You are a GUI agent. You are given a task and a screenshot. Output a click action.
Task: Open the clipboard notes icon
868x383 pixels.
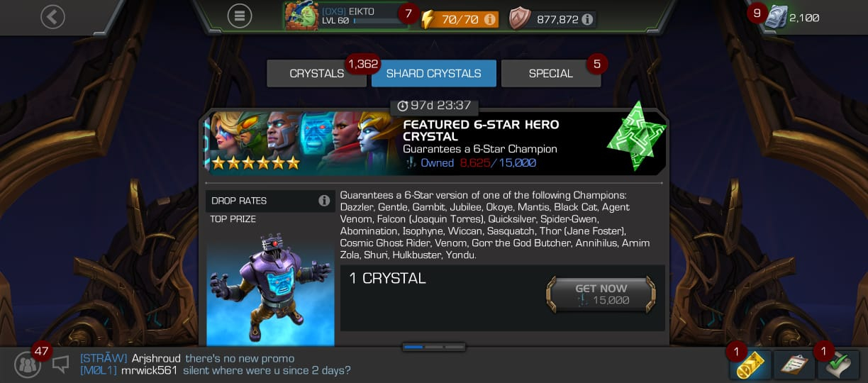tap(794, 365)
